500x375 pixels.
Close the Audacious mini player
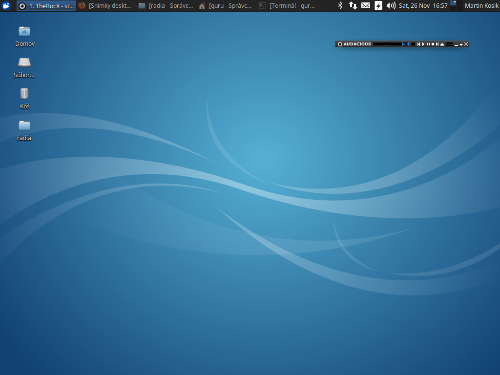tap(466, 44)
